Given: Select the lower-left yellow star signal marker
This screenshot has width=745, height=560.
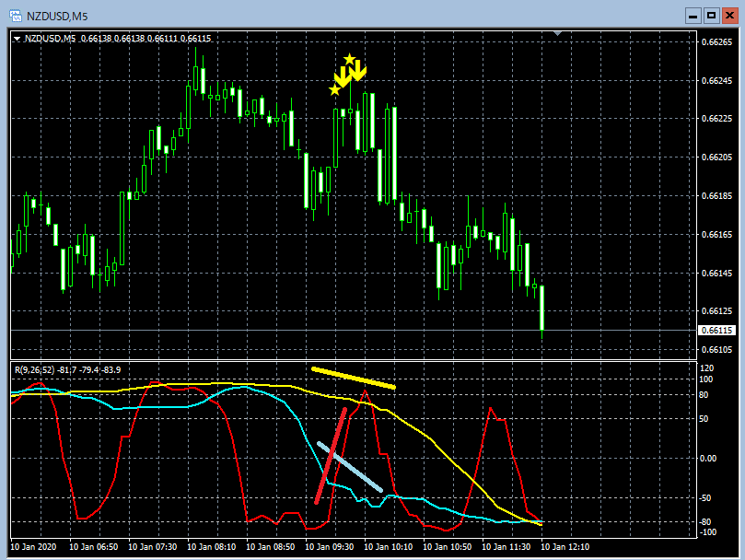Looking at the screenshot, I should (335, 89).
